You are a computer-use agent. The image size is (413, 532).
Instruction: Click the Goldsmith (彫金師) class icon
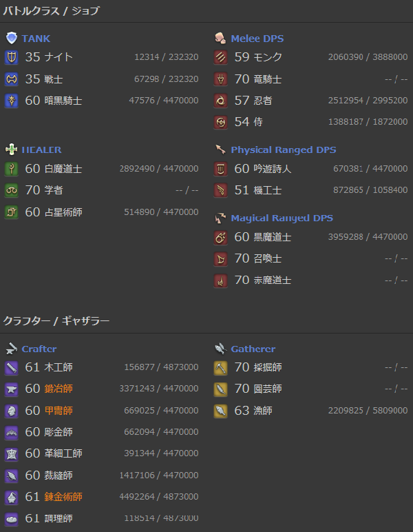pyautogui.click(x=12, y=432)
